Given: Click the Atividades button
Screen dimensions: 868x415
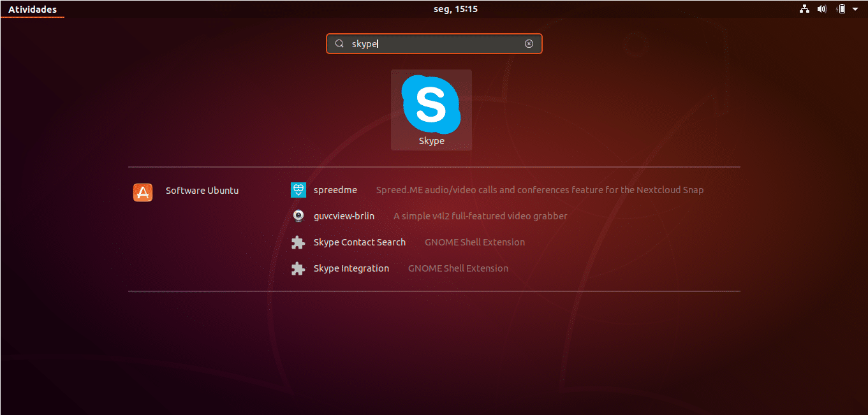Looking at the screenshot, I should (x=33, y=9).
